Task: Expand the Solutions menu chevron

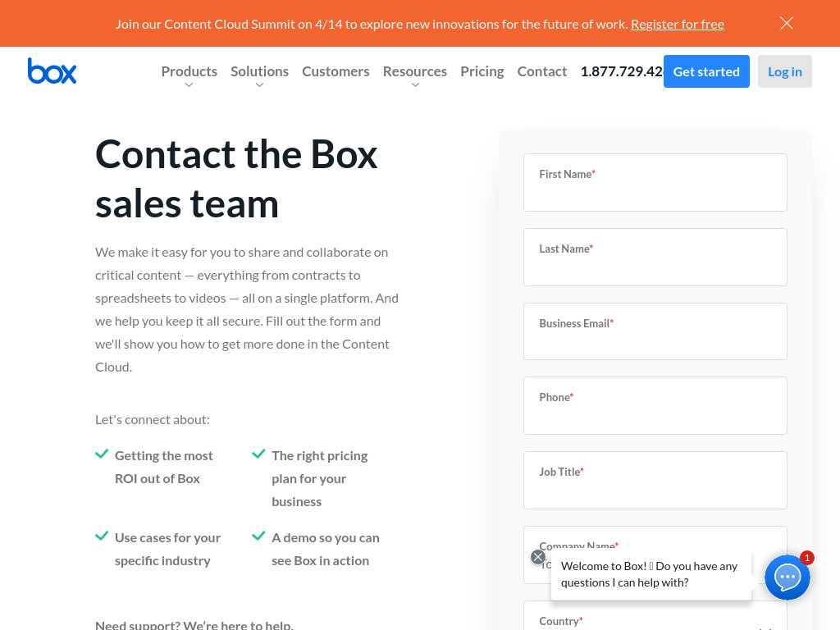Action: click(259, 85)
